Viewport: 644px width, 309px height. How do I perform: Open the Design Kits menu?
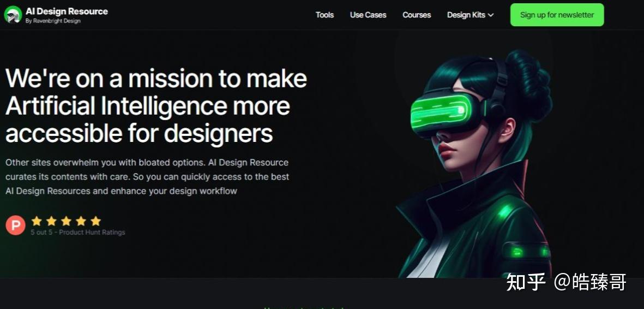470,15
